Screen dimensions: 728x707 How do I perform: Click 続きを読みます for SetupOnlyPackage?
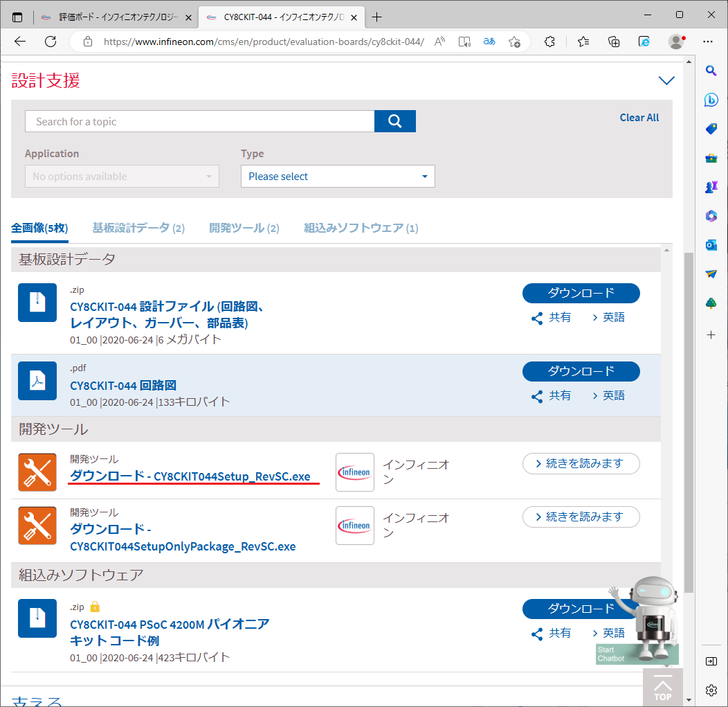click(x=581, y=517)
